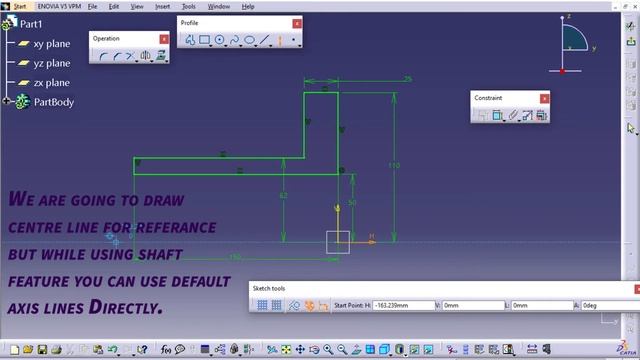Select the Mirror tool in Operation toolbar
The height and width of the screenshot is (360, 640).
pos(145,56)
